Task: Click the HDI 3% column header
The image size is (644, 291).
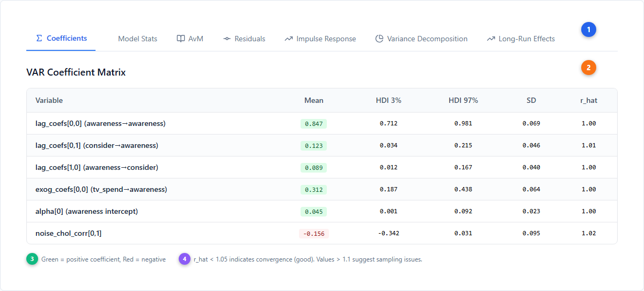Action: pos(389,100)
